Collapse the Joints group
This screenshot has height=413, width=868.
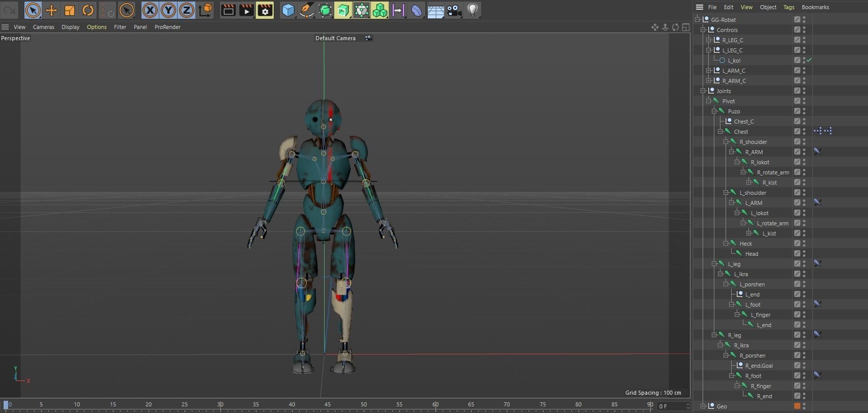pyautogui.click(x=703, y=91)
